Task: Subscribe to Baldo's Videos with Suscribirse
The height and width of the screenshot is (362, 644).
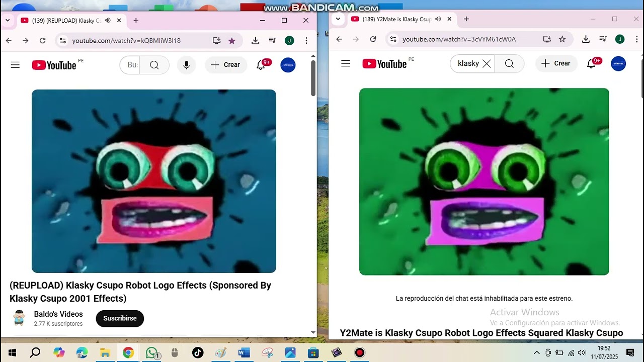Action: (x=120, y=318)
